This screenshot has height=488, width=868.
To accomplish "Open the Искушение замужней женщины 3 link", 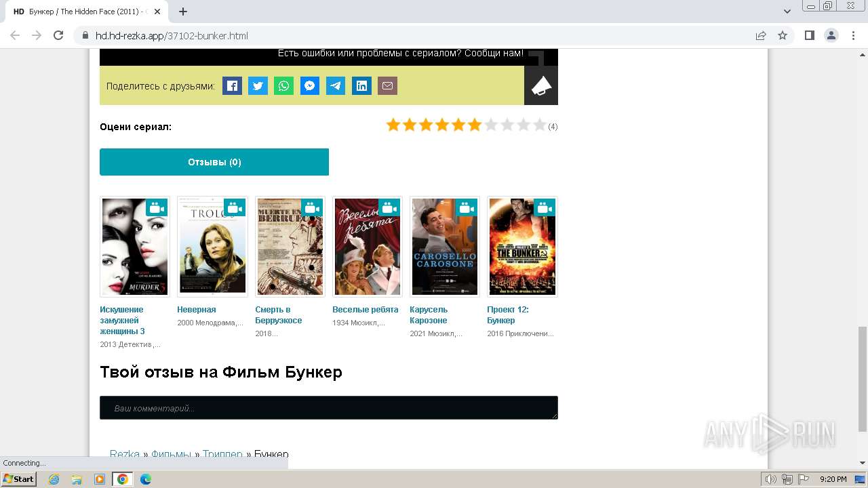I will click(123, 321).
